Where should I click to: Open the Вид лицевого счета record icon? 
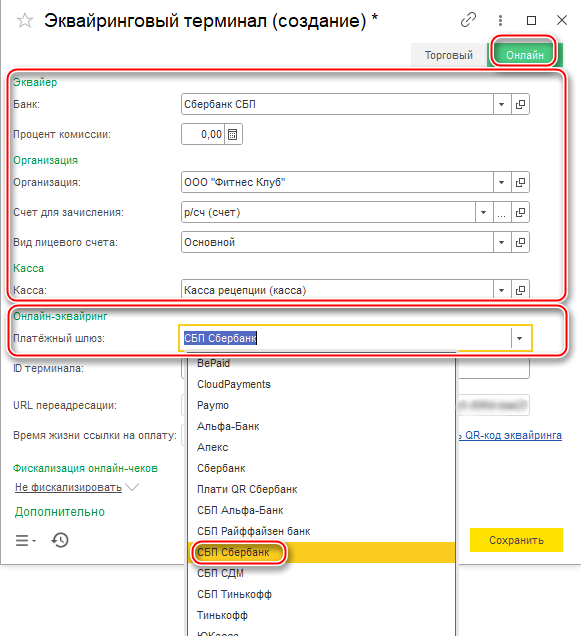[x=520, y=242]
